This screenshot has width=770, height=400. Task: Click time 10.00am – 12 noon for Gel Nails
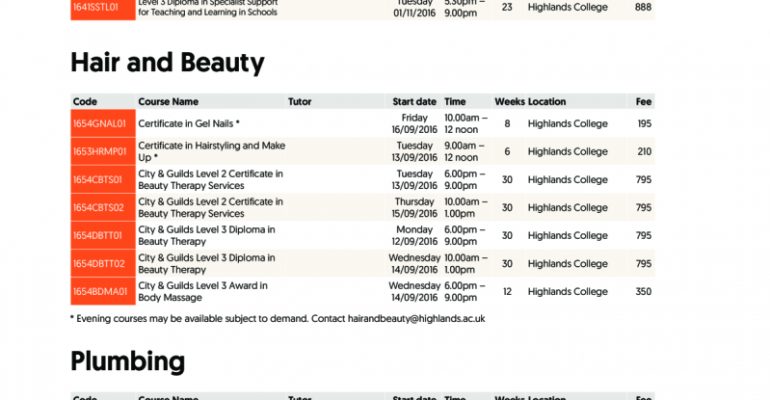tap(466, 124)
